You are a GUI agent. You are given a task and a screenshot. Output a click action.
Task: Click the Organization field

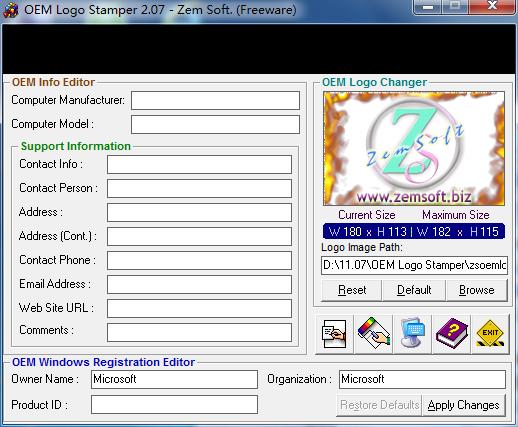422,379
